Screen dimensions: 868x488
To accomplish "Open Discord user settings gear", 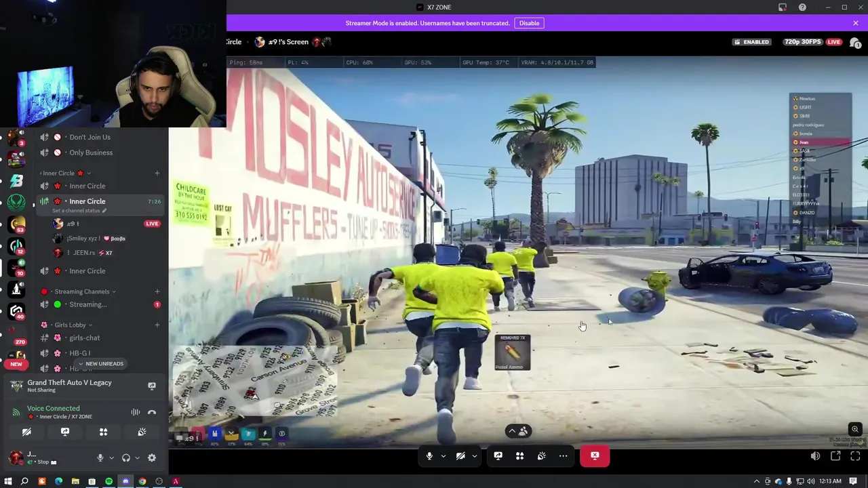I will coord(152,458).
